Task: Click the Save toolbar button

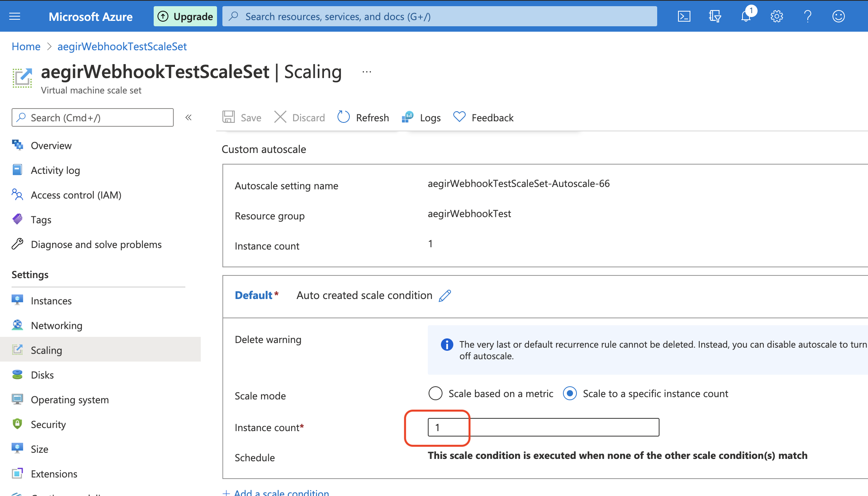Action: click(x=242, y=117)
